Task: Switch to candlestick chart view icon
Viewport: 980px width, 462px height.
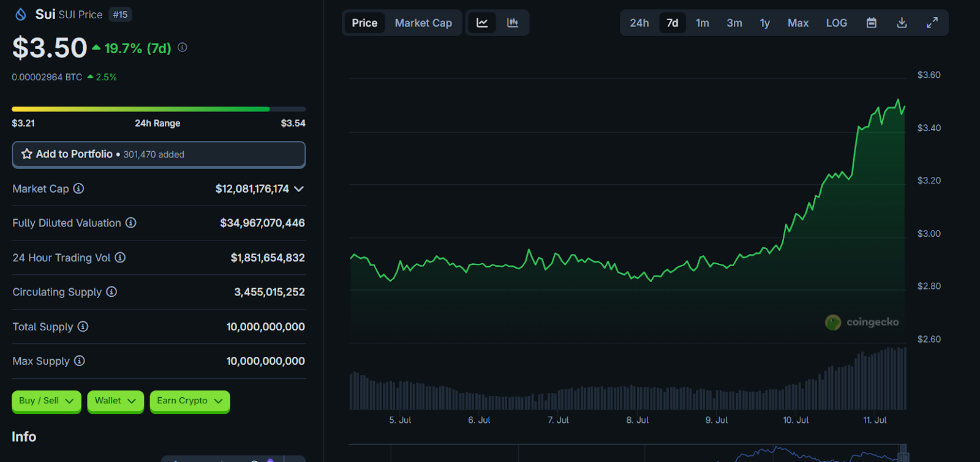Action: click(x=513, y=23)
